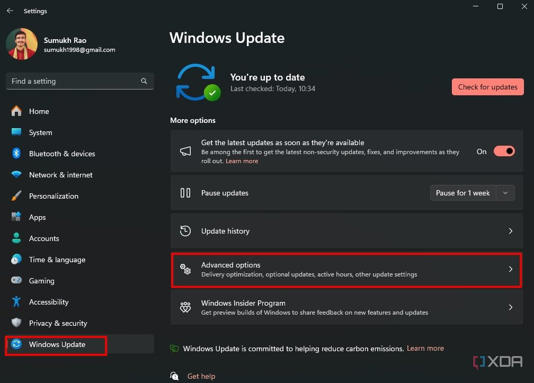Click the Find a setting search box
The image size is (534, 383).
click(x=80, y=81)
